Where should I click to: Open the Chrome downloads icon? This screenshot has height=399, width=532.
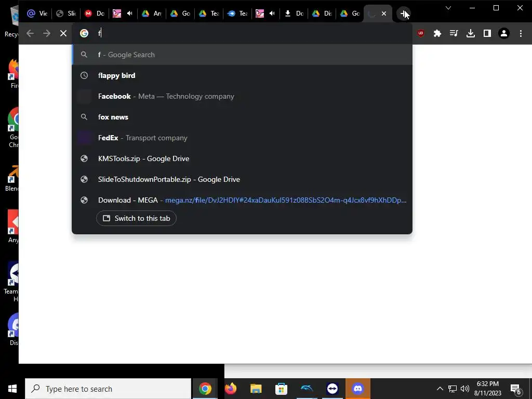[471, 33]
